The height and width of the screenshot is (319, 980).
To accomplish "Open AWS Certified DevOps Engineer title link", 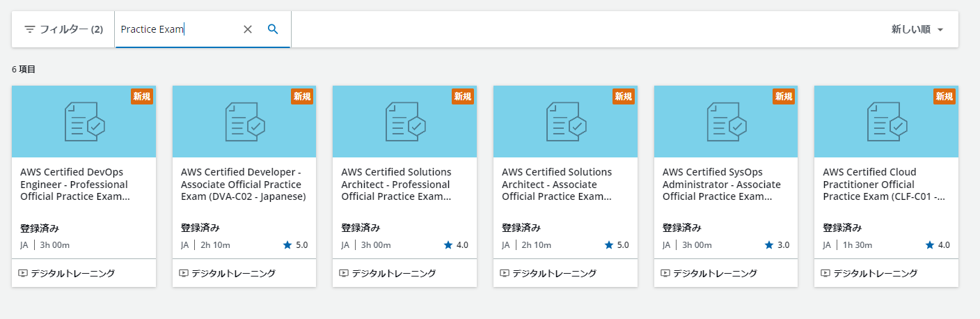I will click(x=75, y=185).
